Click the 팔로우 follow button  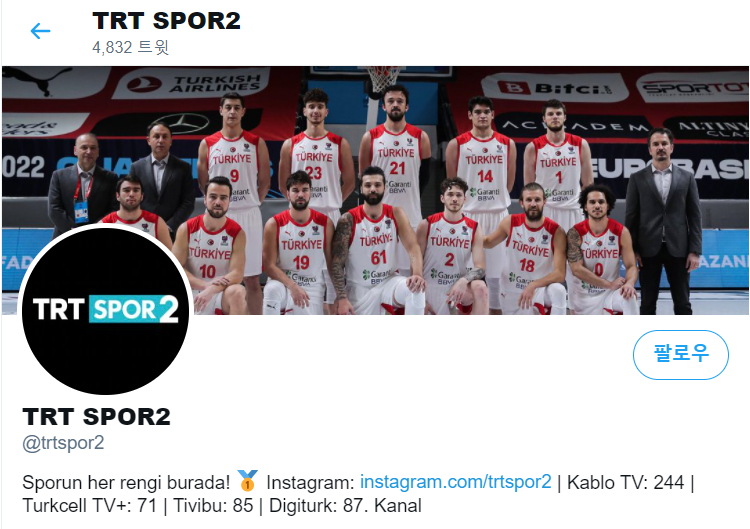[681, 354]
